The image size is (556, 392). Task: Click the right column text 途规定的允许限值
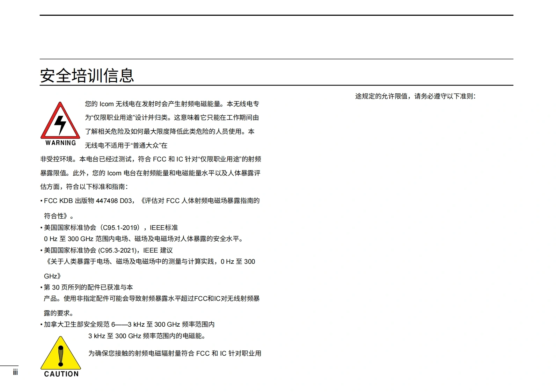tap(415, 96)
